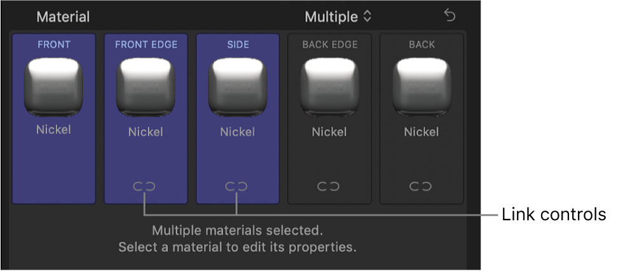644x271 pixels.
Task: Click the Nickel name under Side
Action: point(237,132)
